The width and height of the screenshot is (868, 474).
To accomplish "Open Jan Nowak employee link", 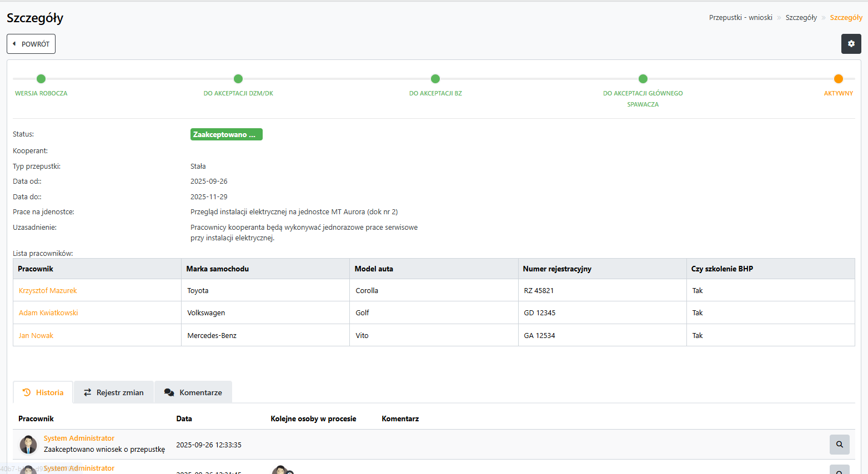I will point(36,336).
